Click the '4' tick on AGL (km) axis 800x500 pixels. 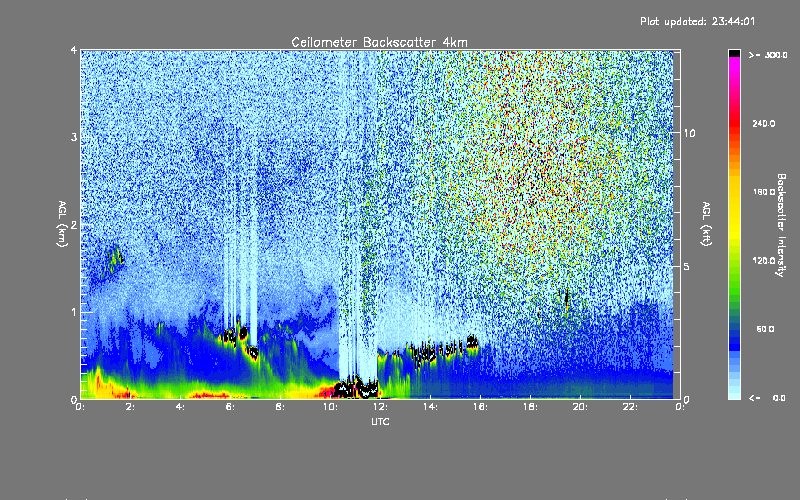point(74,50)
